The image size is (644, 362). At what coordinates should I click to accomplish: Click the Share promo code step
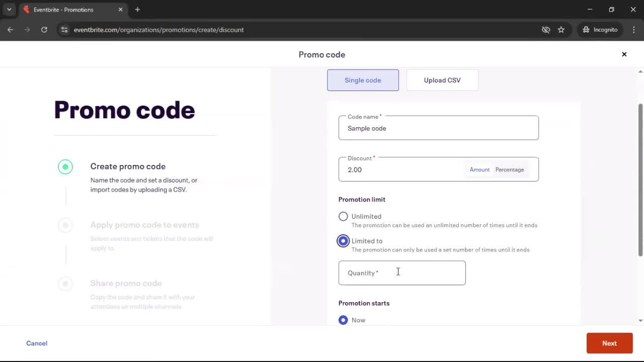click(x=126, y=283)
